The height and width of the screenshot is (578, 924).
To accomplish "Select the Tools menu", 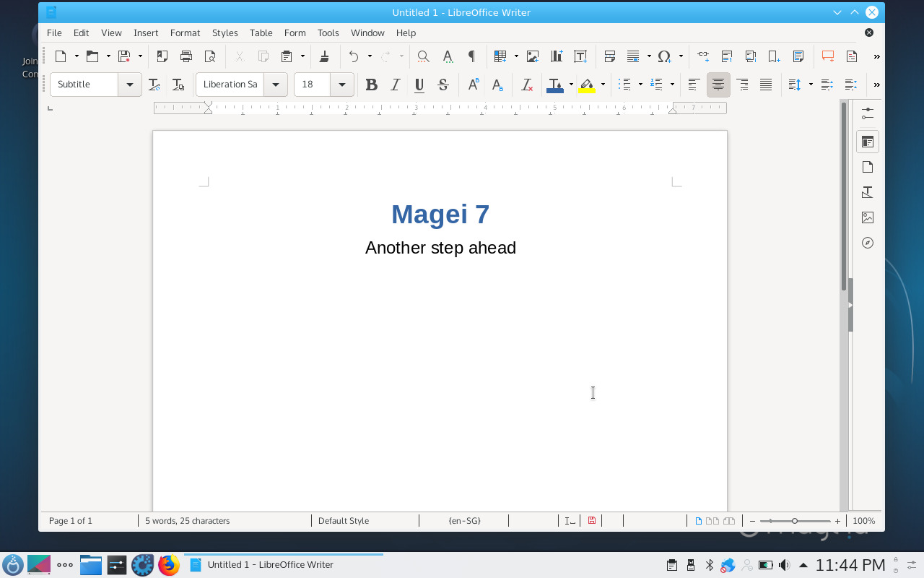I will point(328,33).
